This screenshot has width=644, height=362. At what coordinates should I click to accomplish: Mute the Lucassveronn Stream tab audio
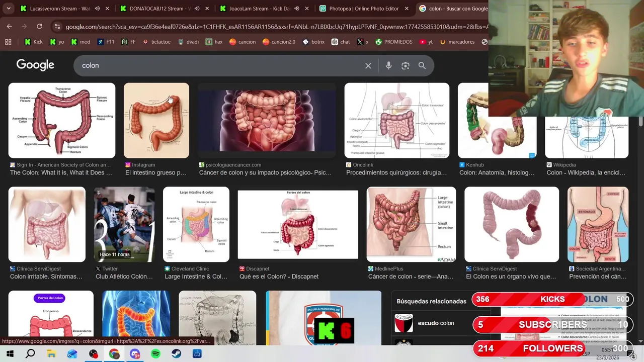[x=97, y=9]
